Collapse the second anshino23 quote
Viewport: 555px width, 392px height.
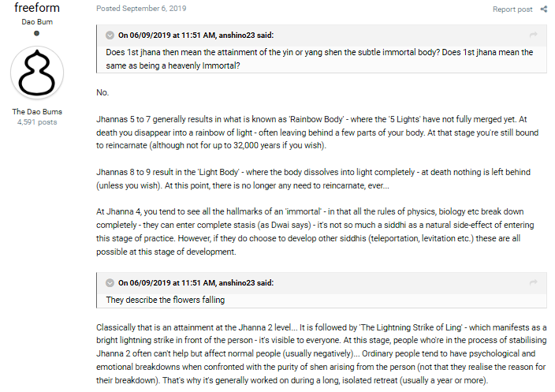click(x=110, y=283)
